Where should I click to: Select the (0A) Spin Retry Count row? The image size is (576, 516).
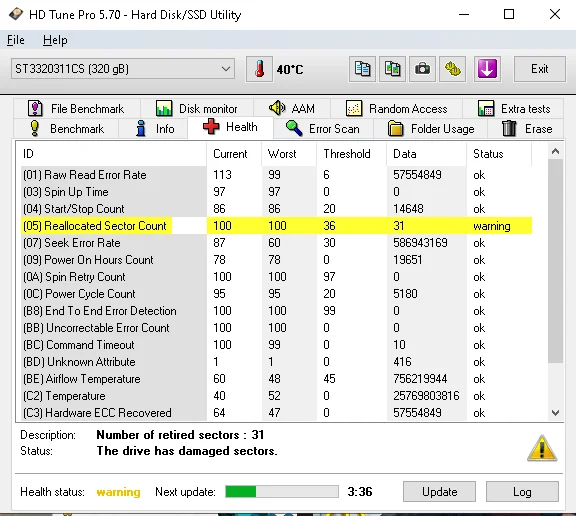point(277,277)
